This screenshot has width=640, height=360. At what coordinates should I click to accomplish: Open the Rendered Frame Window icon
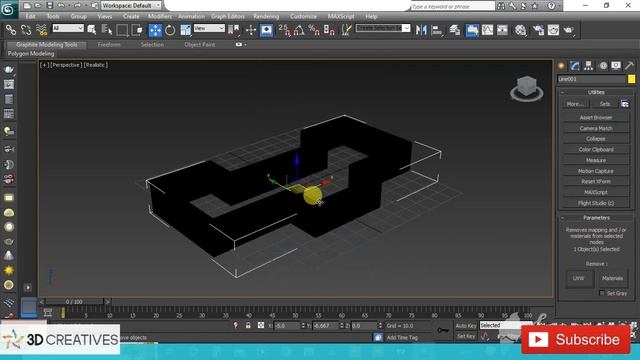click(x=553, y=30)
